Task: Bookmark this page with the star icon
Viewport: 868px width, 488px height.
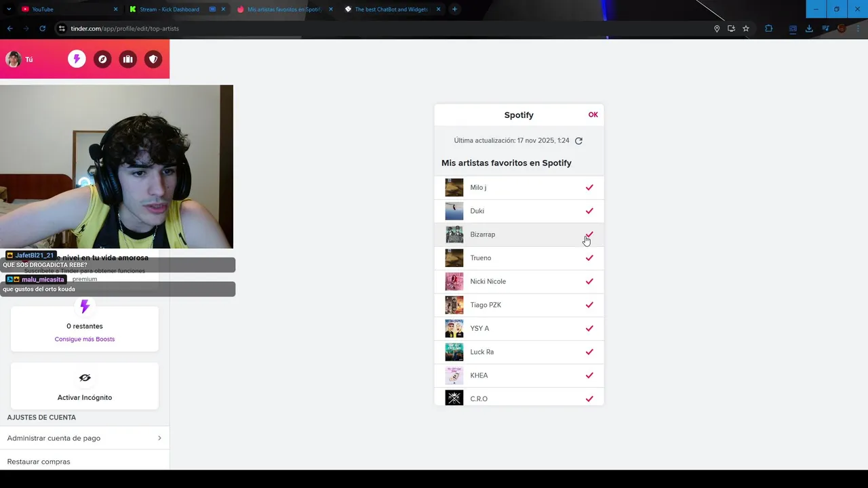Action: click(x=746, y=28)
